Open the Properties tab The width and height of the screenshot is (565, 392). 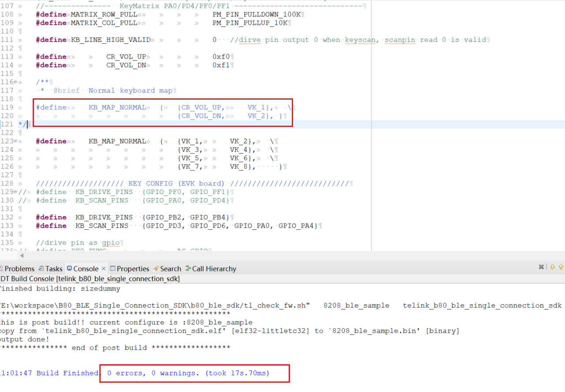click(130, 269)
